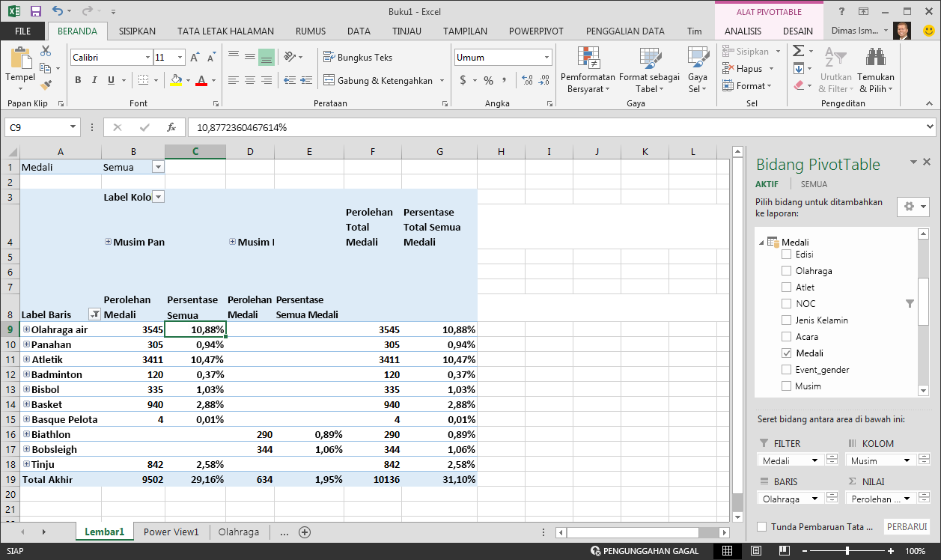Screen dimensions: 941x560
Task: Increase decimal places
Action: tap(527, 80)
